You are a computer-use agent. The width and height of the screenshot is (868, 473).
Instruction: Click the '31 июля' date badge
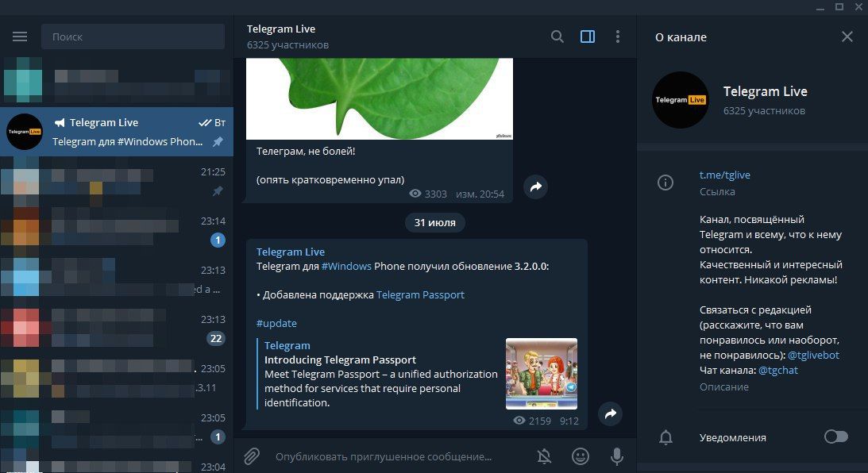(x=434, y=222)
